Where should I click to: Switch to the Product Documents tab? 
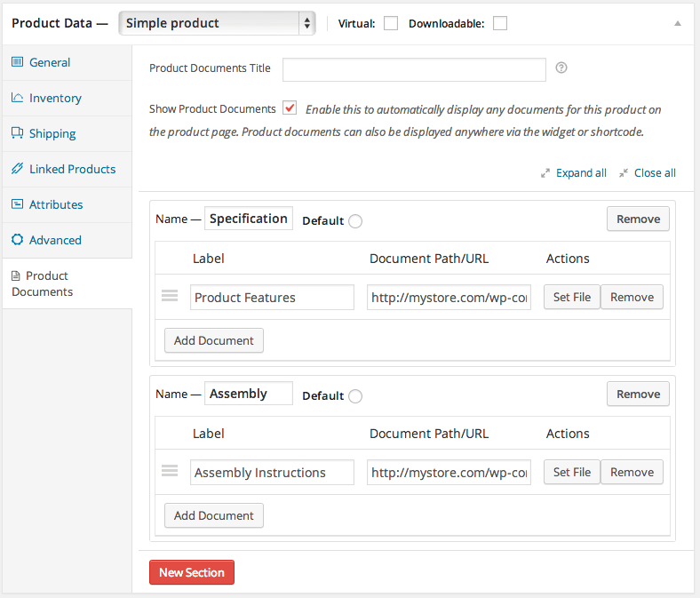click(49, 283)
